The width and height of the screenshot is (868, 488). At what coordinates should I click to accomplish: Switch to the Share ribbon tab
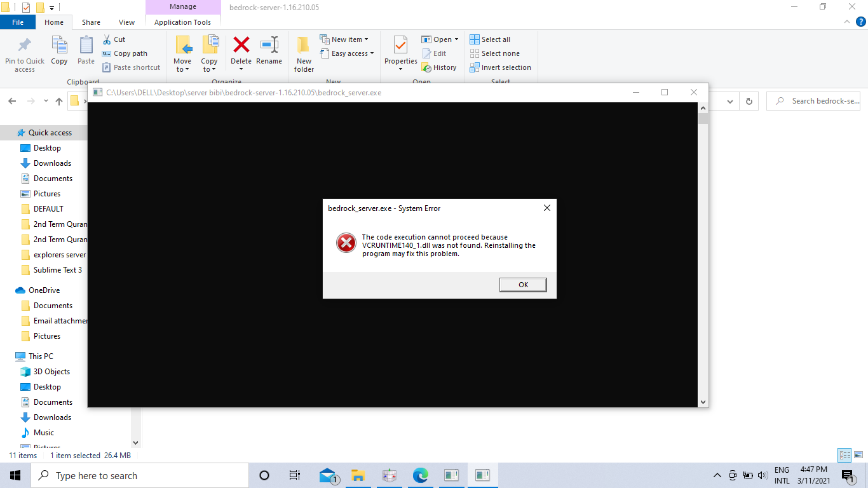coord(91,22)
